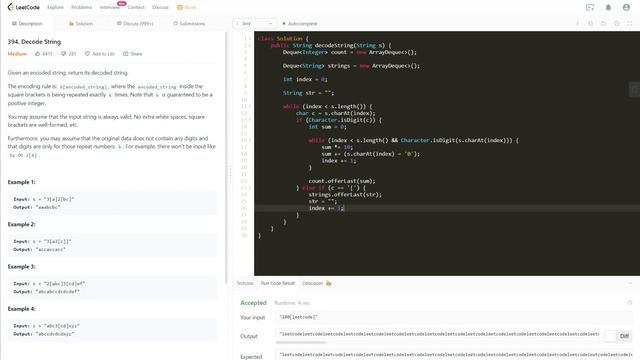Click the Debugger premium lock icon
640x360 pixels.
(329, 283)
